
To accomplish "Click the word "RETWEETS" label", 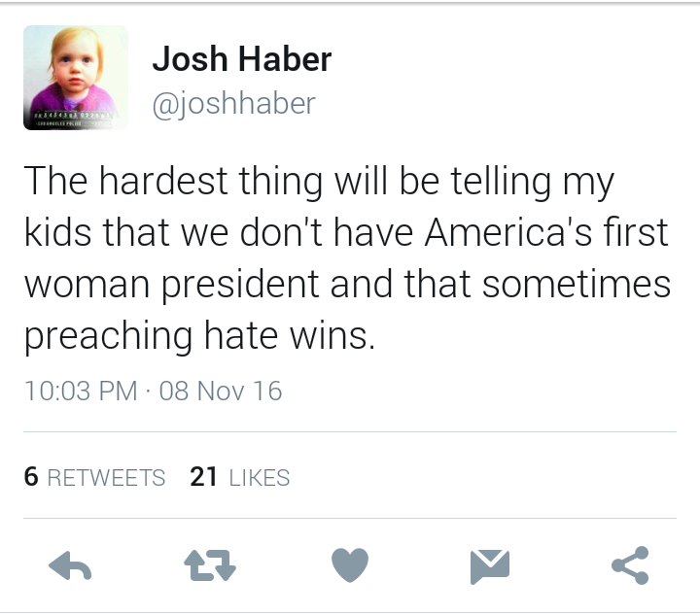I will [x=106, y=478].
